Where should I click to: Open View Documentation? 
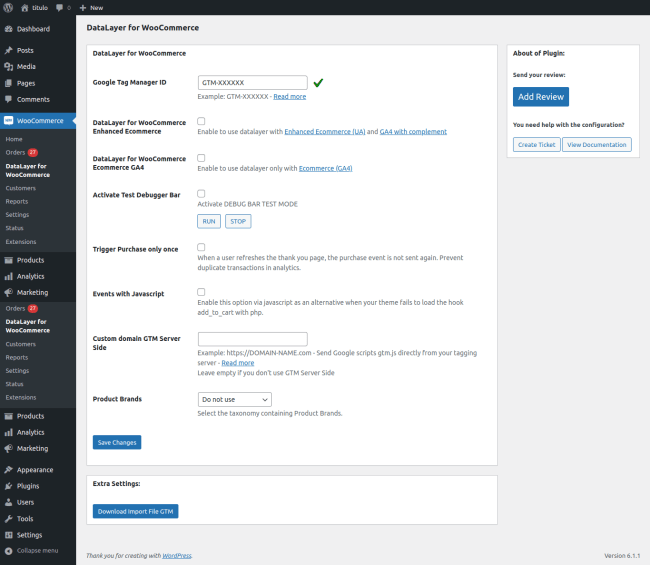coord(597,145)
